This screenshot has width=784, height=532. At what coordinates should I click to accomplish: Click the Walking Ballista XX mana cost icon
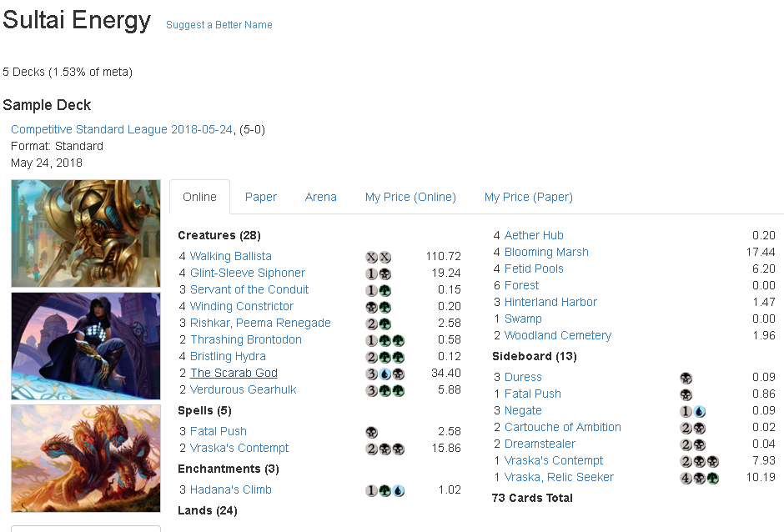tap(378, 257)
